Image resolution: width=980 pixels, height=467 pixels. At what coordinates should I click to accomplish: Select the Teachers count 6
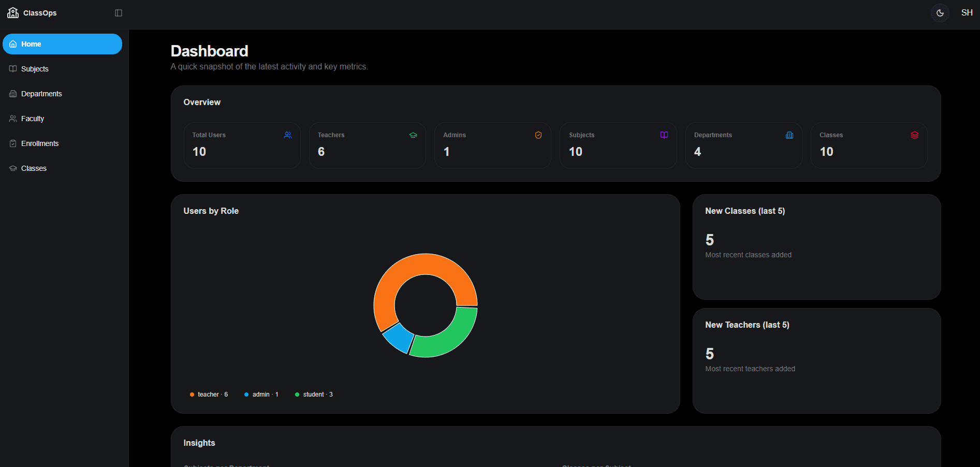321,152
